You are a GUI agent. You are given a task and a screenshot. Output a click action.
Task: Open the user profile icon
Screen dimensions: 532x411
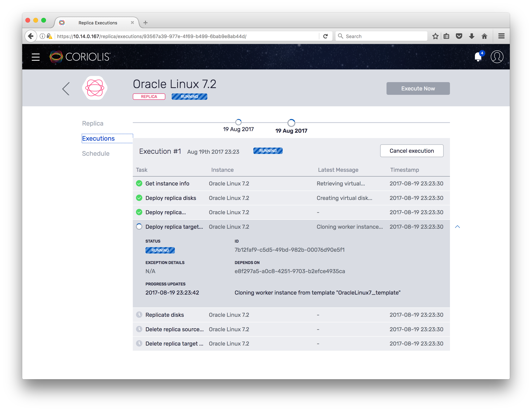[497, 57]
